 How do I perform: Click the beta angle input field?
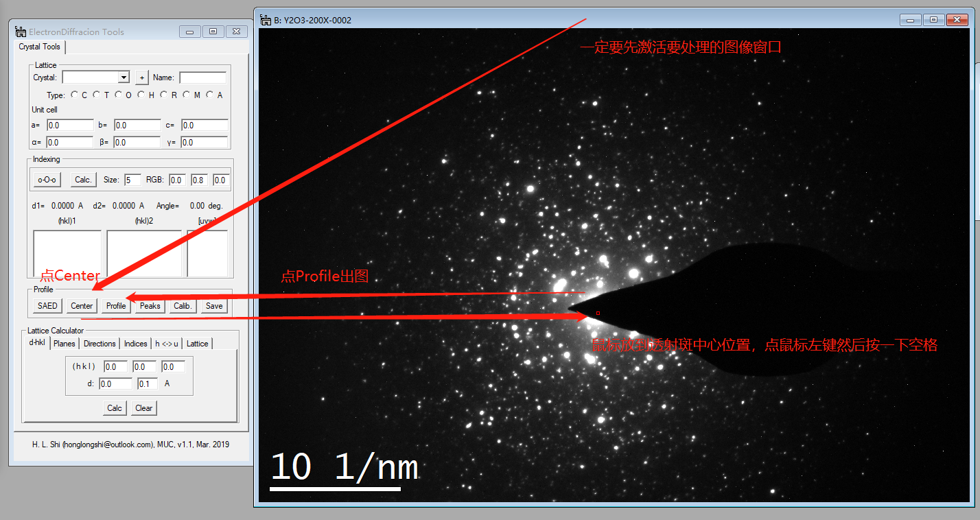point(137,143)
